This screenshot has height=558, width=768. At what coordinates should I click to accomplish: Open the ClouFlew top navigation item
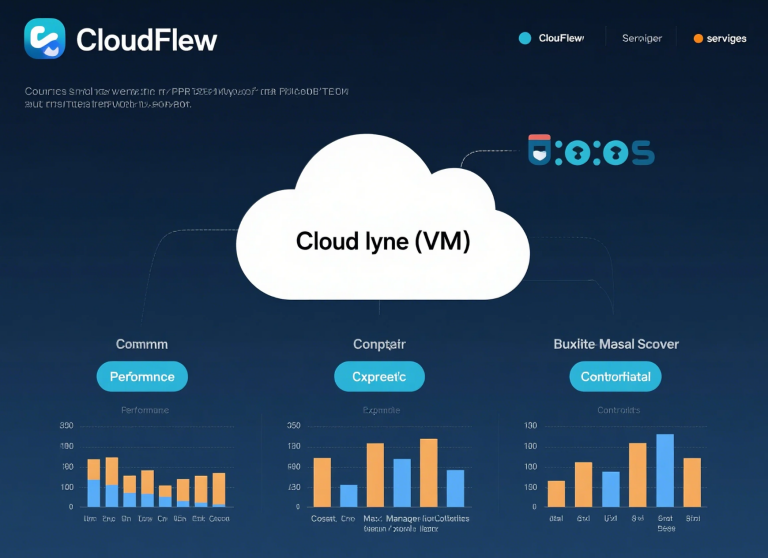pyautogui.click(x=560, y=38)
